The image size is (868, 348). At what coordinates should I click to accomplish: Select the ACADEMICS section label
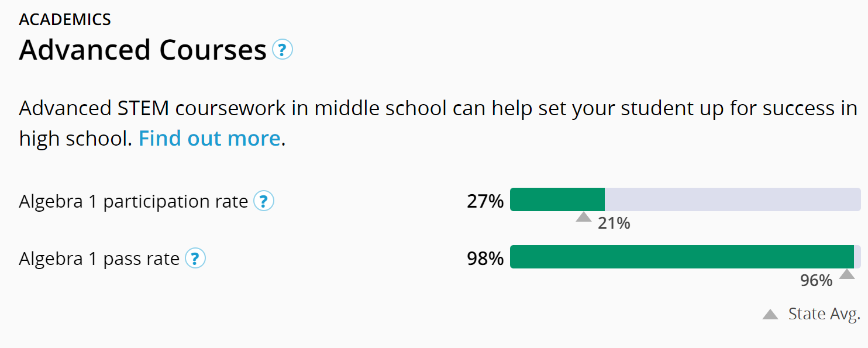[65, 19]
